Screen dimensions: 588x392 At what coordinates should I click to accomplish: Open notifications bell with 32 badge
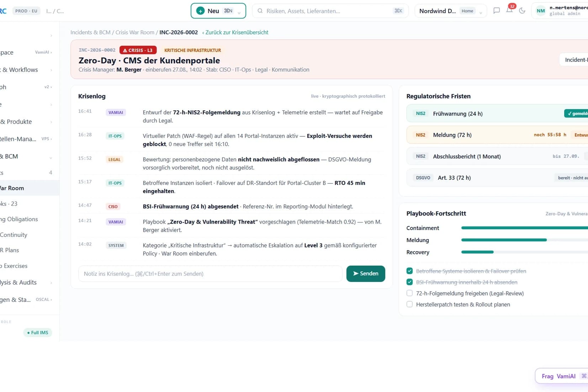tap(509, 10)
